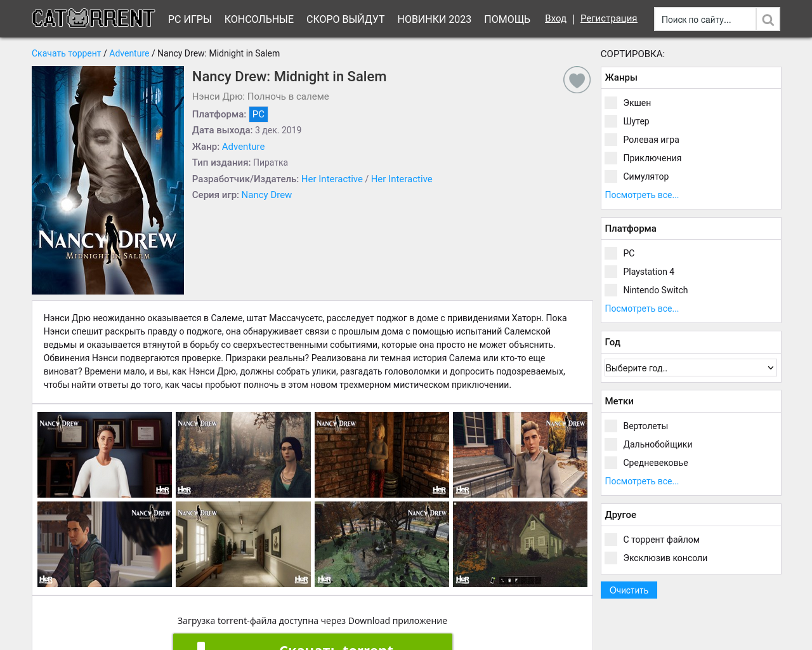Go to СКОРО ВЫЙДУТ section
This screenshot has width=812, height=650.
coord(346,19)
